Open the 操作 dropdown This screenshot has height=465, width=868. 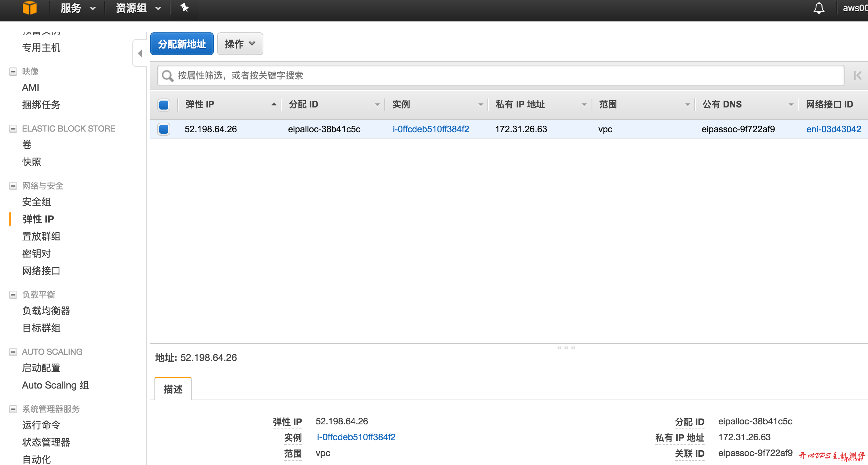(240, 44)
